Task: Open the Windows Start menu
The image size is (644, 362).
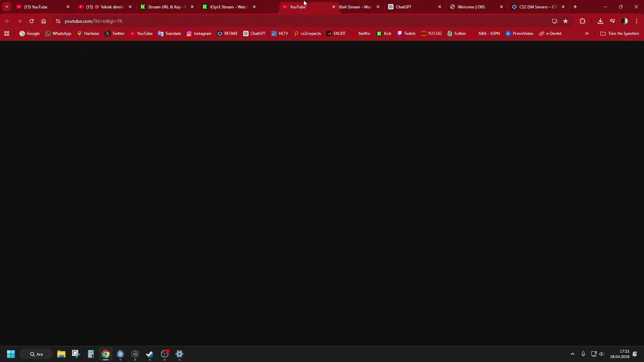Action: click(x=11, y=354)
